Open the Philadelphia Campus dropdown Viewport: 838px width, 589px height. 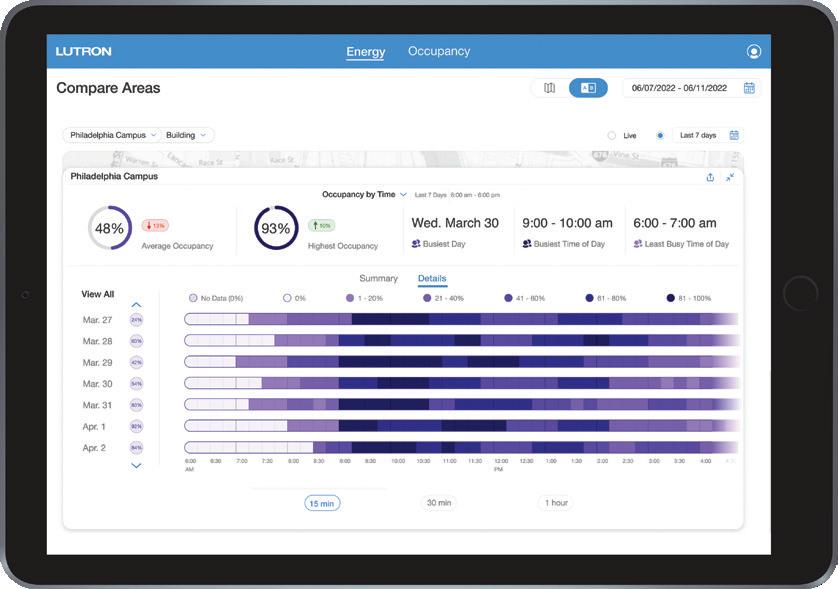(113, 135)
